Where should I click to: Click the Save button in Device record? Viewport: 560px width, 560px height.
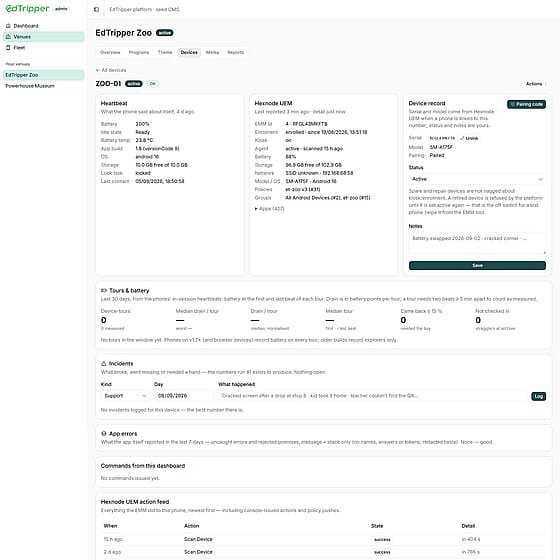tap(477, 265)
